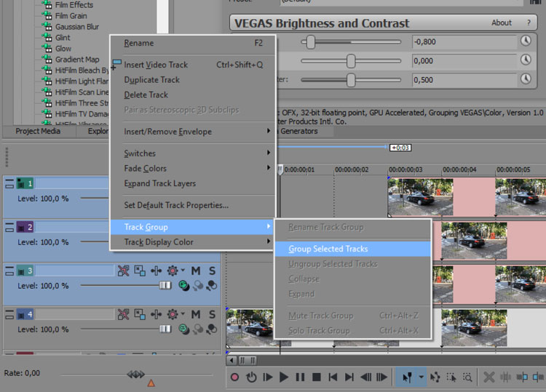
Task: Click Make Compositing Child on track 3
Action: tap(211, 286)
